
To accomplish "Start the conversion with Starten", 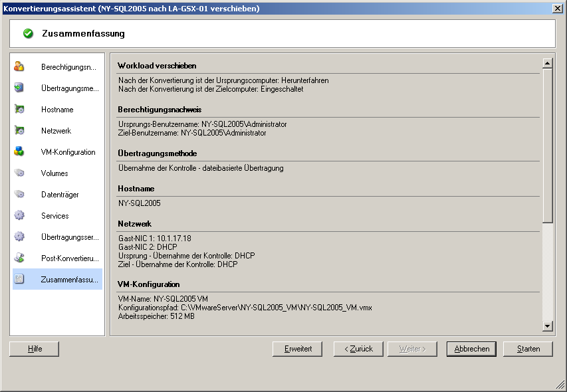I will [528, 349].
